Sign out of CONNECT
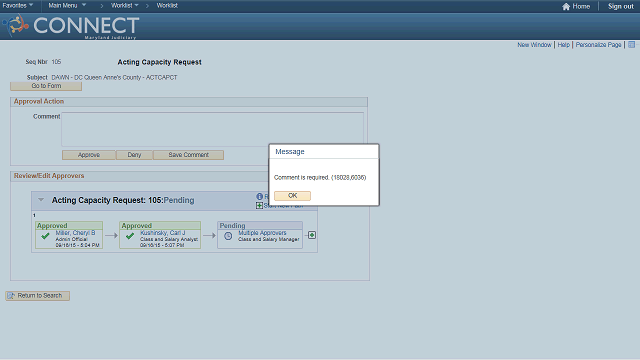Image resolution: width=640 pixels, height=360 pixels. pyautogui.click(x=620, y=6)
